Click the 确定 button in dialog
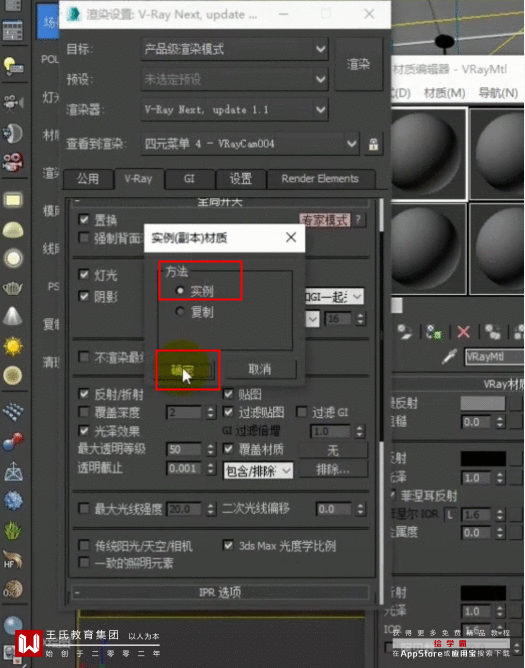 point(186,369)
